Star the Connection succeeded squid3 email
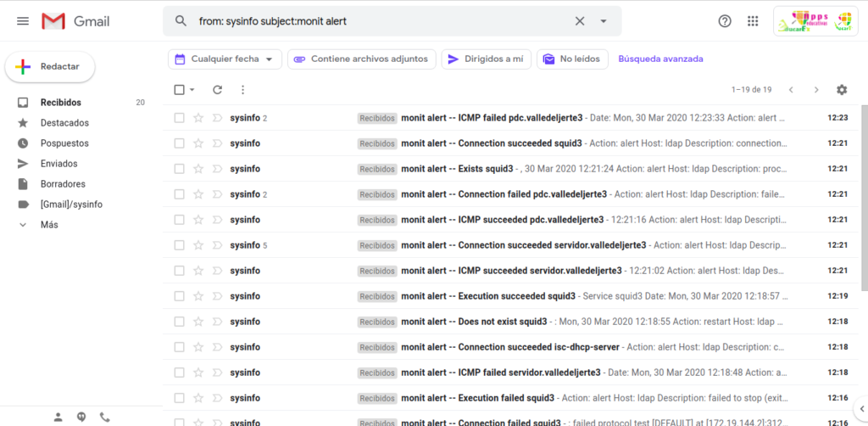Viewport: 868px width, 426px height. [198, 143]
